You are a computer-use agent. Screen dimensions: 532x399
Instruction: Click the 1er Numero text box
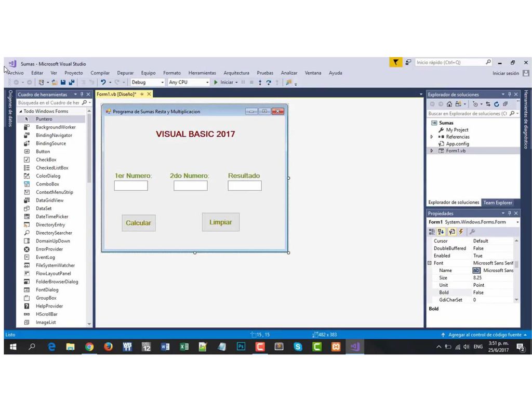[x=131, y=185]
